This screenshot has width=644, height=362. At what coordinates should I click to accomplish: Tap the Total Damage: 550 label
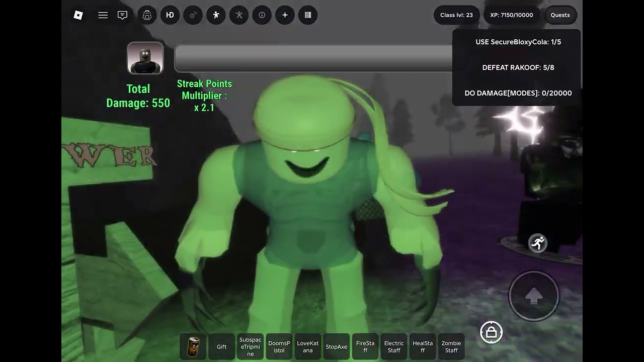(x=138, y=96)
